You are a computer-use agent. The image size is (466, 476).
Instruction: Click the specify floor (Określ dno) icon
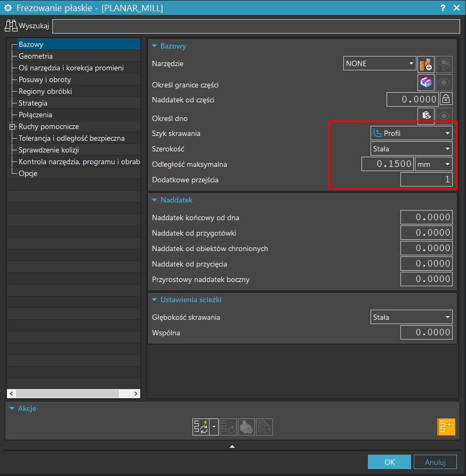pyautogui.click(x=425, y=116)
